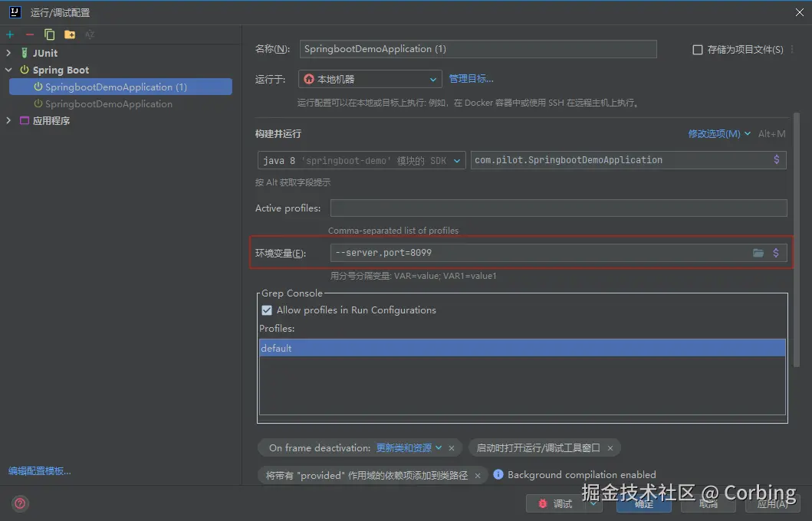Viewport: 812px width, 521px height.
Task: Select SpringbootDemoApplication (1) configuration
Action: (x=120, y=87)
